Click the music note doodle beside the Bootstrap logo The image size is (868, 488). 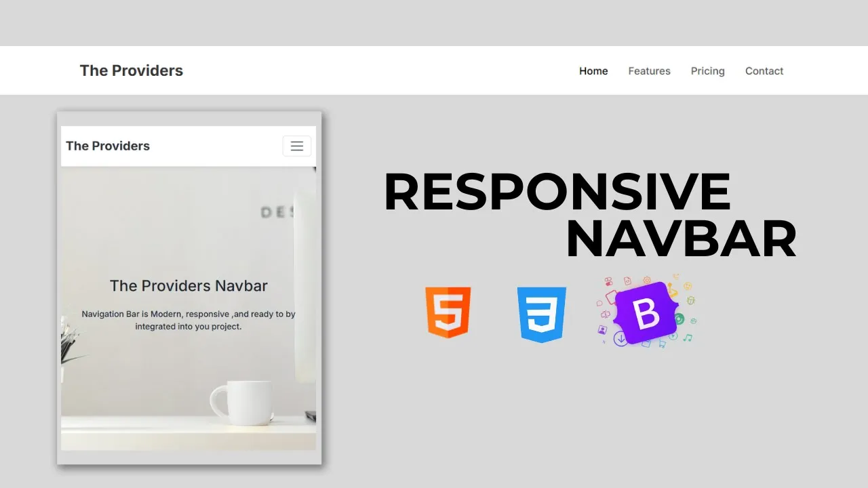(x=687, y=338)
